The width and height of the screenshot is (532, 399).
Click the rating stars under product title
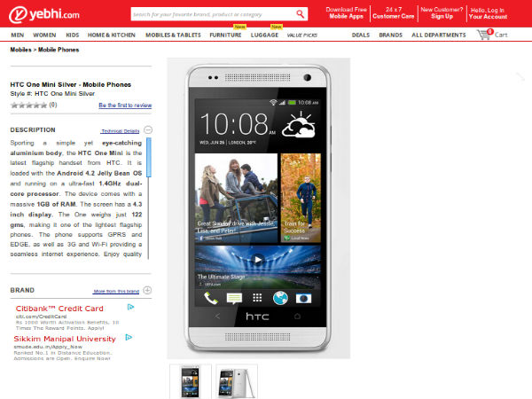click(x=28, y=105)
